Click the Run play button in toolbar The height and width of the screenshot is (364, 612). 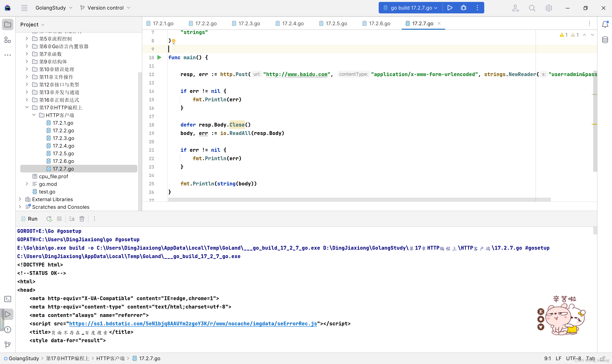point(450,8)
